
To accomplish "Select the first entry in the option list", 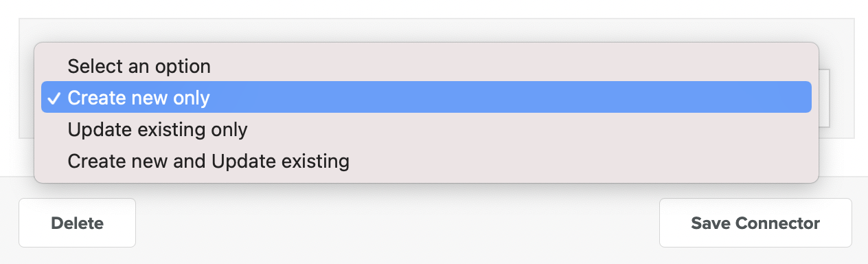I will [x=426, y=66].
